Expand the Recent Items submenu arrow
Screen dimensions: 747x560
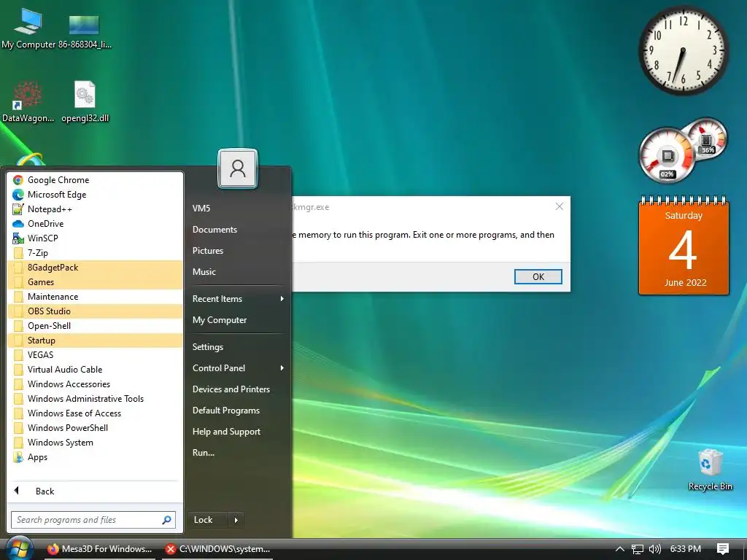pos(282,299)
